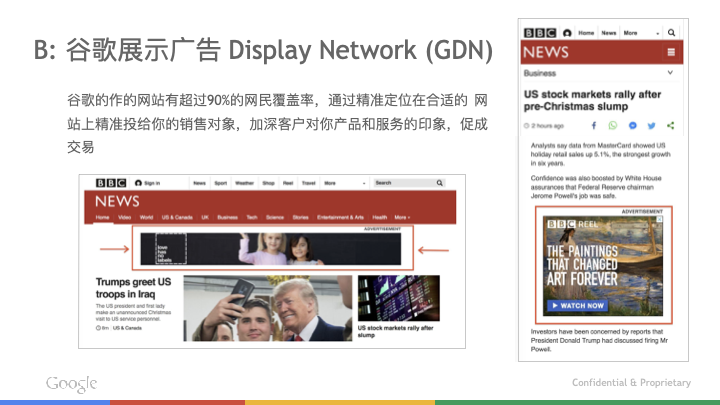Open the Video tab in red navigation

pos(124,217)
